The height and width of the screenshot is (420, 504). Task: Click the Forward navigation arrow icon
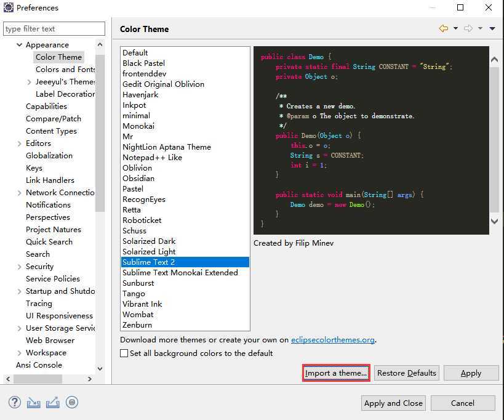coord(468,28)
